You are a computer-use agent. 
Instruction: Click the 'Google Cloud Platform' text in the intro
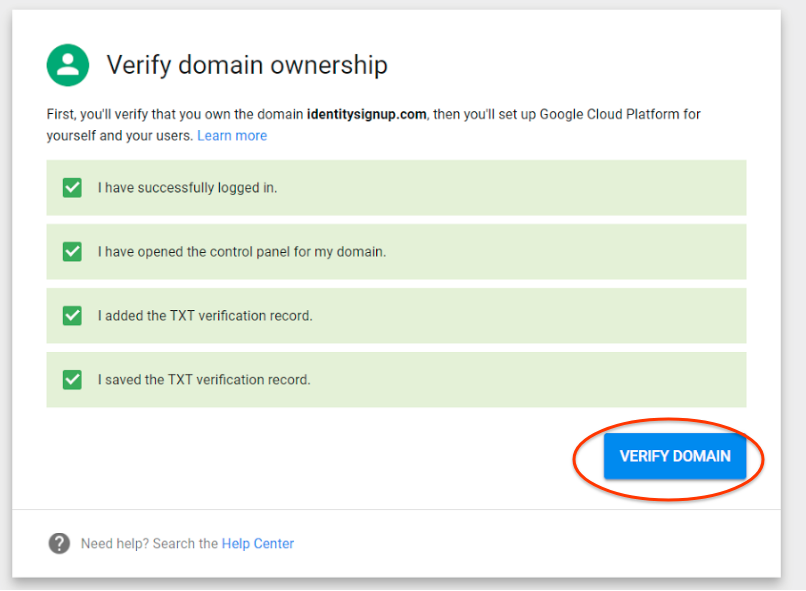[609, 114]
